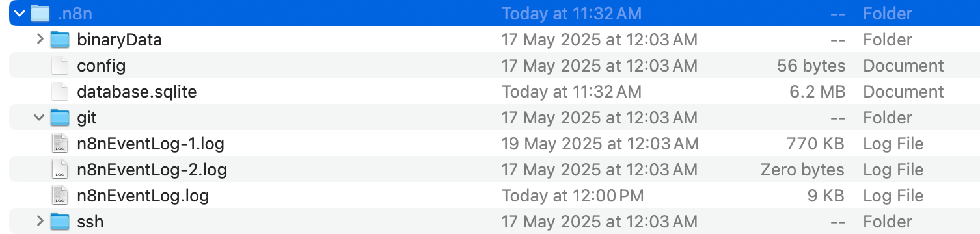Select the config file name
This screenshot has height=234, width=980.
(102, 66)
